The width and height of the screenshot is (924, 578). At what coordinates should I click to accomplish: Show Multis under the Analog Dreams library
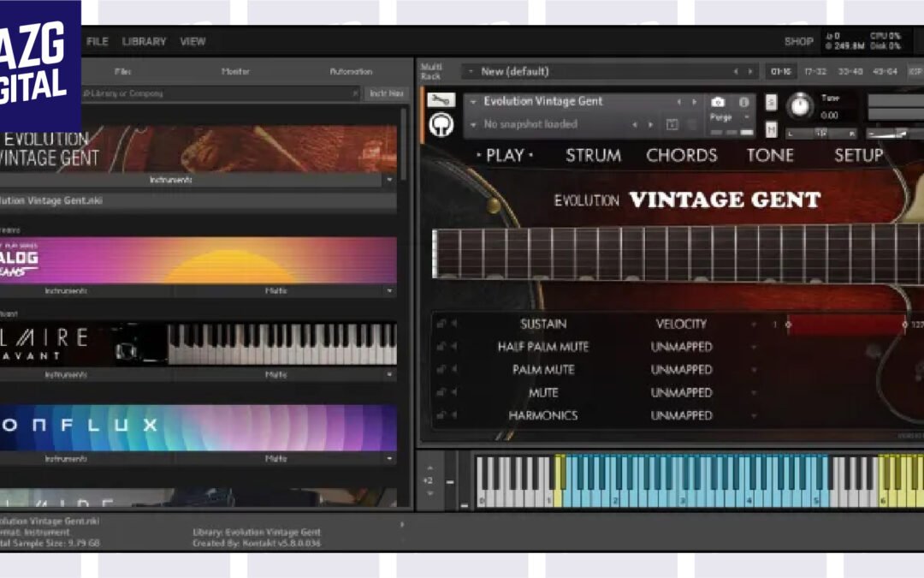point(275,291)
